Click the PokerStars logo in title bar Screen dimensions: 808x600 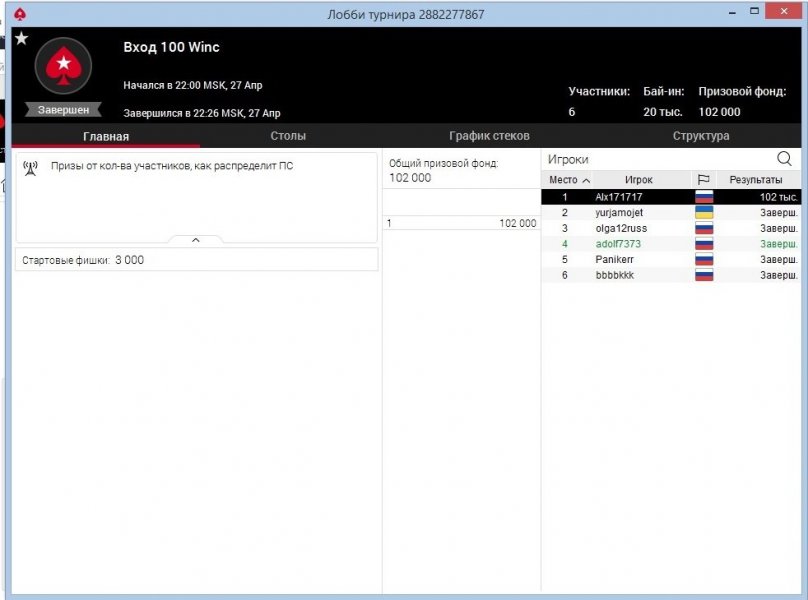(x=20, y=14)
